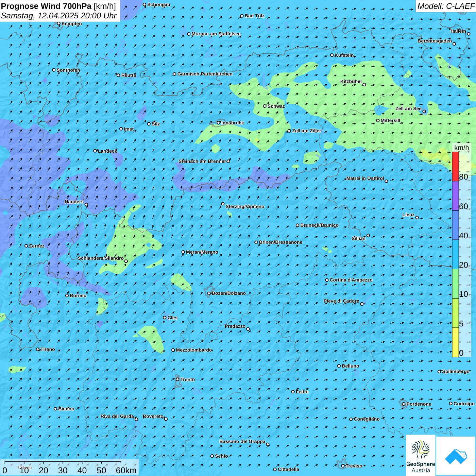Click the 'Murnau am Staffelsee' label

tap(216, 34)
